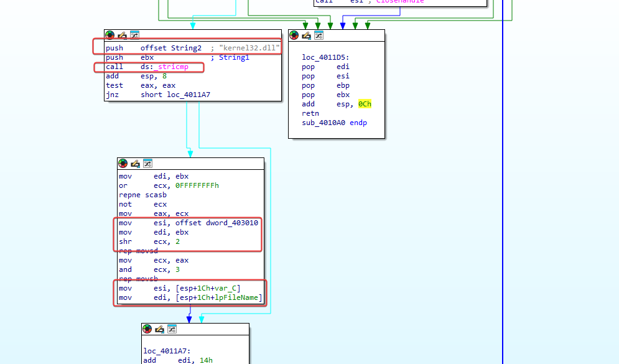Select the 'shr ecx, 2' instruction
This screenshot has height=364, width=619.
pyautogui.click(x=149, y=241)
